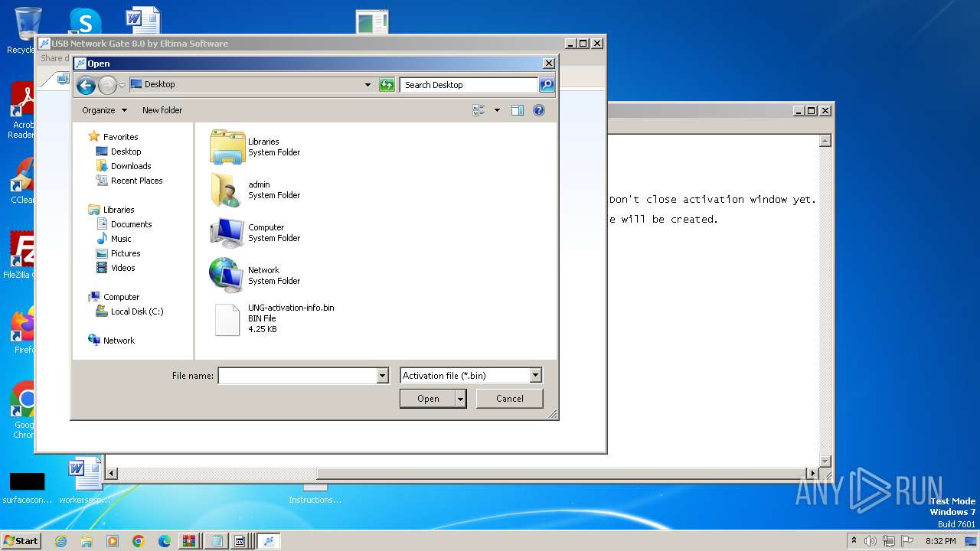Select Music library
This screenshot has height=551, width=980.
(x=121, y=239)
